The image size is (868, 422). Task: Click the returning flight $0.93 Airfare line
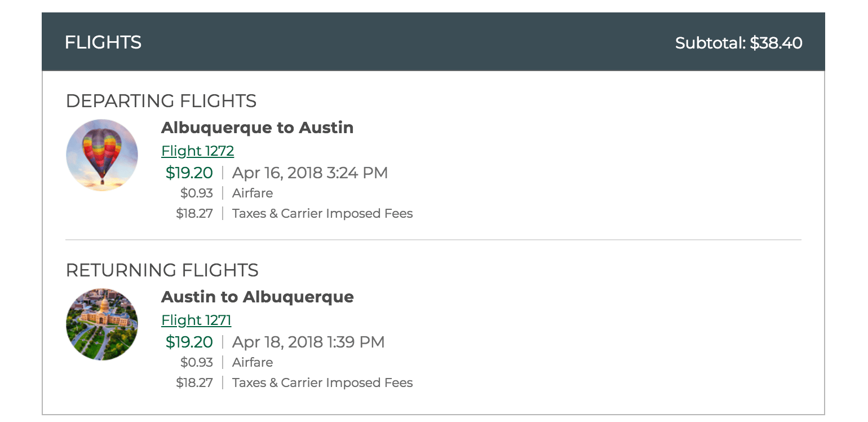[252, 362]
